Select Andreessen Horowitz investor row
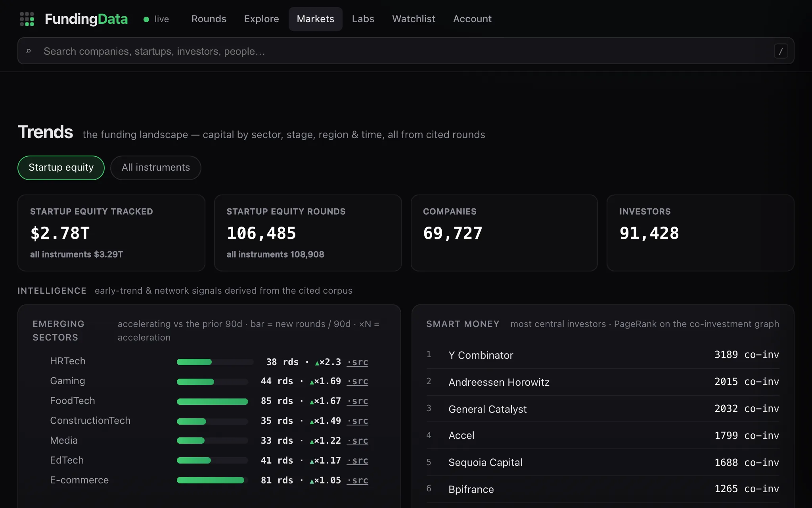Image resolution: width=812 pixels, height=508 pixels. click(603, 382)
